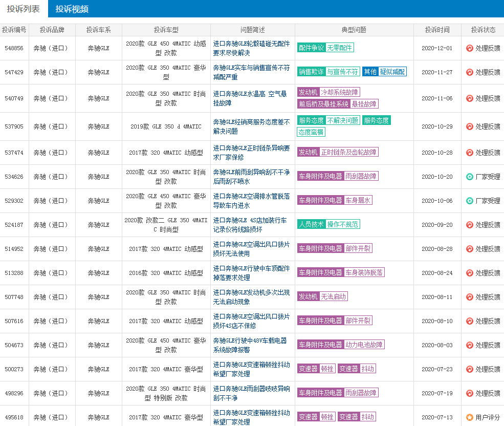Open complaint 4S店加装行车记录仪
504x426 pixels.
(x=250, y=225)
